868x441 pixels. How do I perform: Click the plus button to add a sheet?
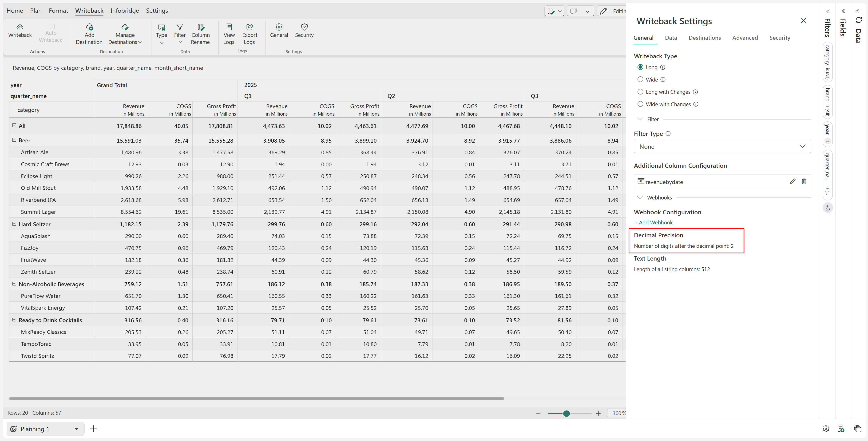coord(93,429)
